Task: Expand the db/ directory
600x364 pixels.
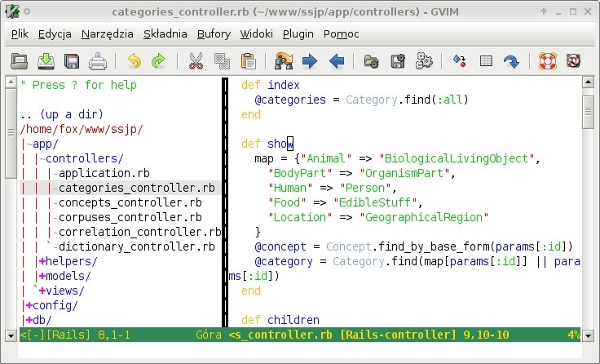Action: click(x=29, y=320)
